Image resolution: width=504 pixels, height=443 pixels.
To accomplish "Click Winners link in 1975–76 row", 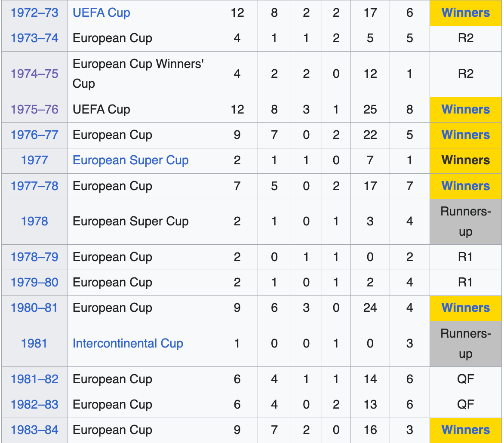I will pos(465,110).
